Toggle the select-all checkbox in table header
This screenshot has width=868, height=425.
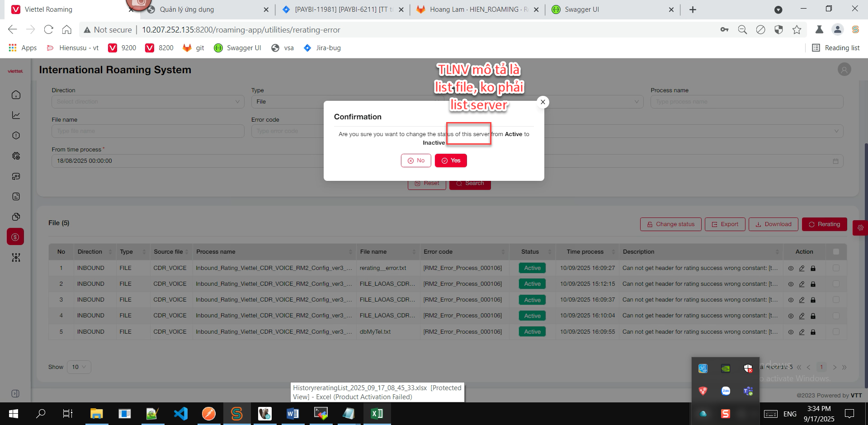click(836, 252)
